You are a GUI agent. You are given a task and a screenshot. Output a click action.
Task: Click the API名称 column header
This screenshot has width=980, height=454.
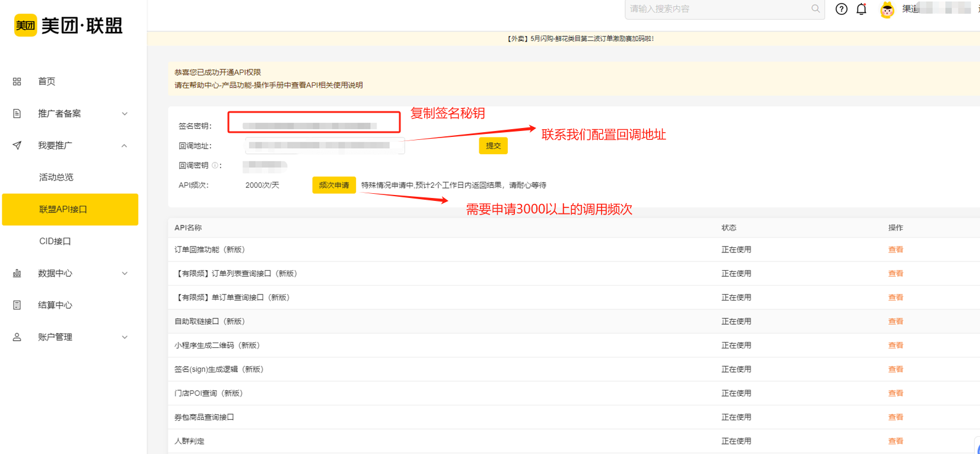[188, 228]
